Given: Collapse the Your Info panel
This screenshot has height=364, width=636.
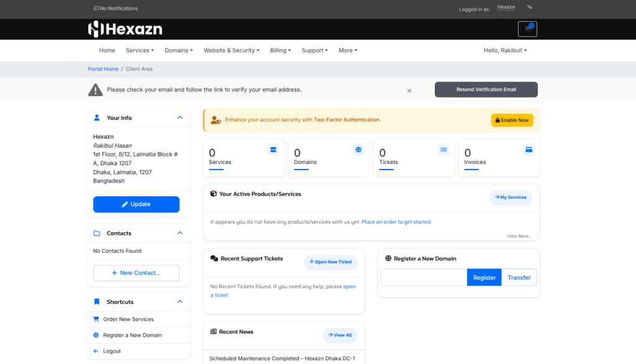Looking at the screenshot, I should tap(179, 117).
